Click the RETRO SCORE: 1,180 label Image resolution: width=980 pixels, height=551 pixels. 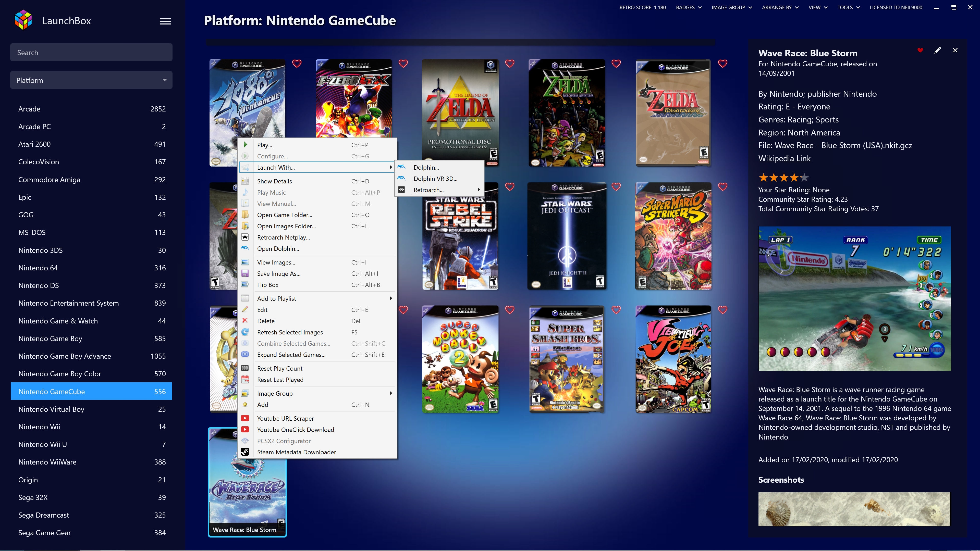click(x=642, y=7)
